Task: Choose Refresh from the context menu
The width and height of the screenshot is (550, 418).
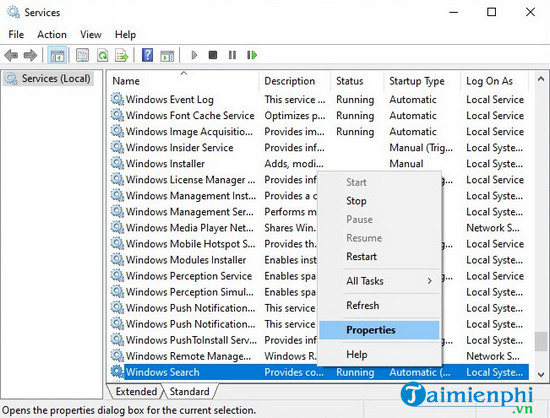Action: (x=380, y=305)
